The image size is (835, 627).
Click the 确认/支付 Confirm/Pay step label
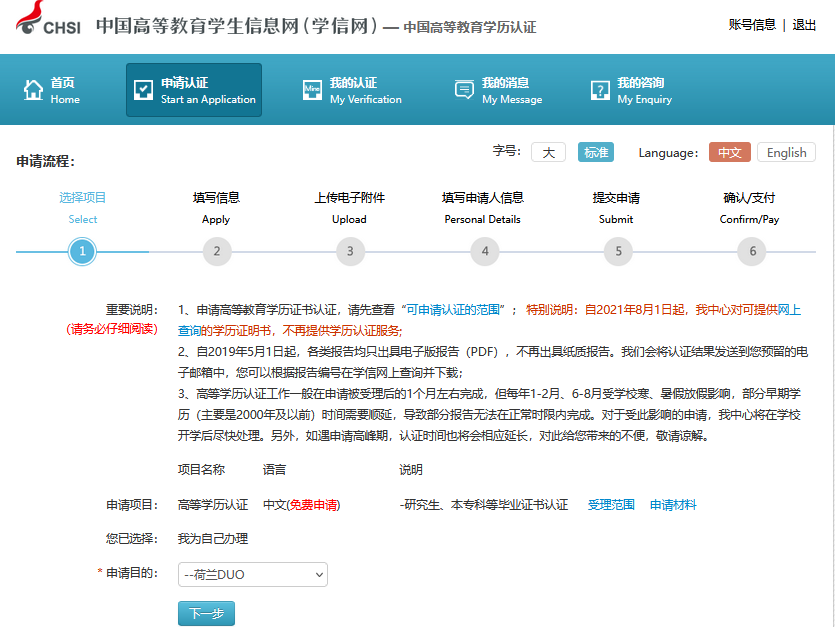pyautogui.click(x=749, y=208)
